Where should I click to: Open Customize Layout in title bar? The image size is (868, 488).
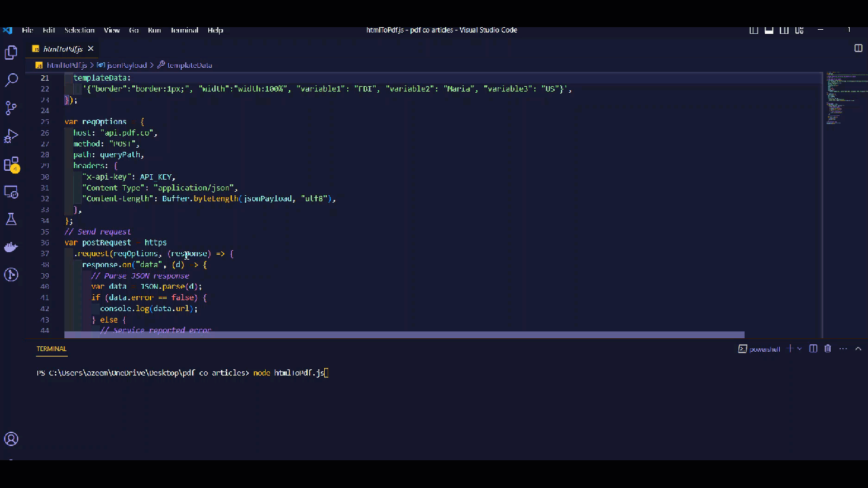click(x=800, y=30)
